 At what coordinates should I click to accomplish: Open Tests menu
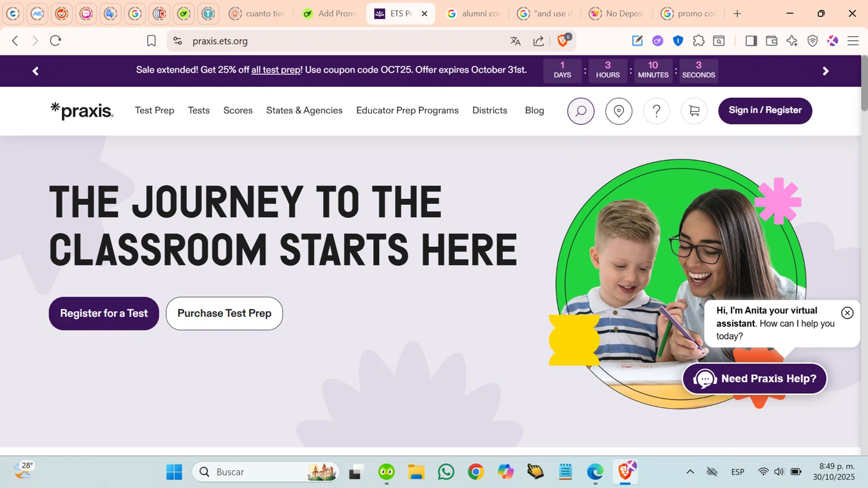(198, 110)
